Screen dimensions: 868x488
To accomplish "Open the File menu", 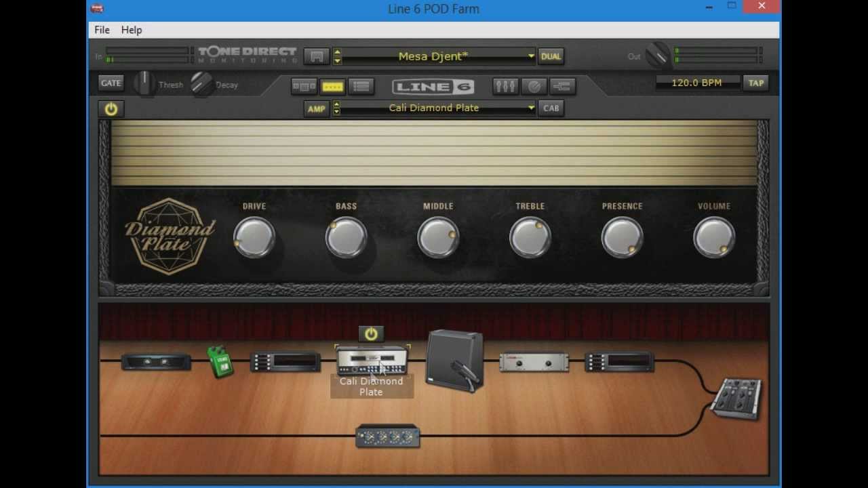I will 102,30.
